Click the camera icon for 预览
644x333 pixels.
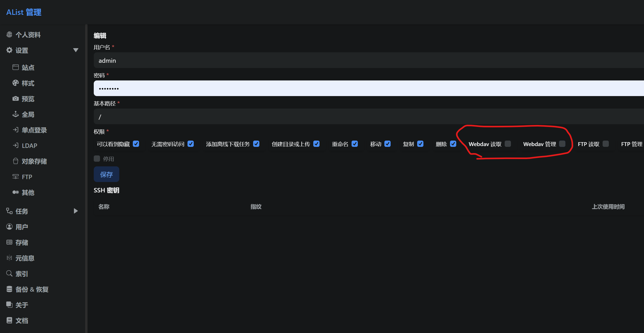16,99
